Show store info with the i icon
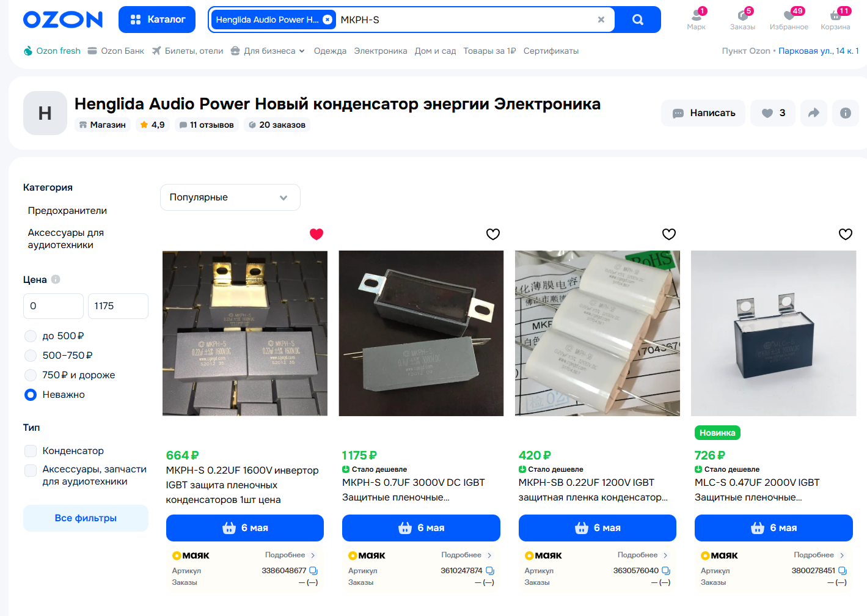 [x=846, y=113]
